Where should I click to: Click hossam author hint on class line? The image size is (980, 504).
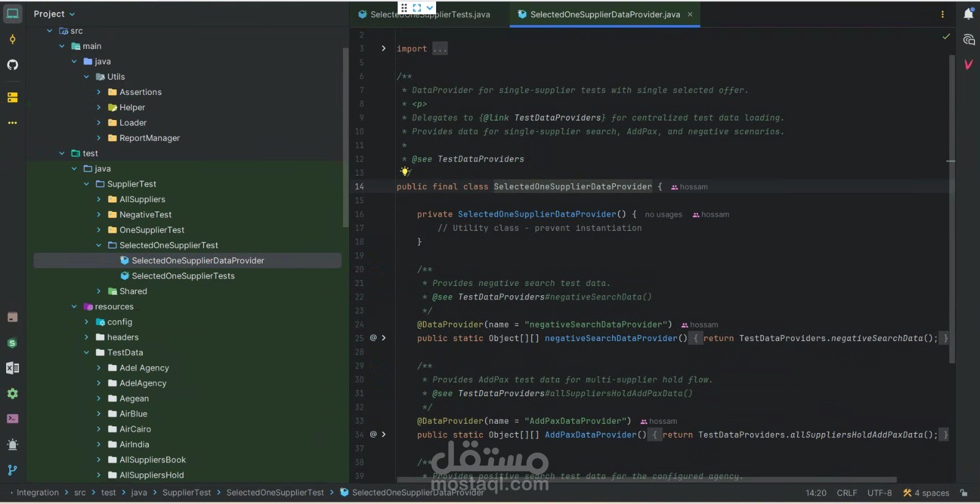click(x=690, y=187)
